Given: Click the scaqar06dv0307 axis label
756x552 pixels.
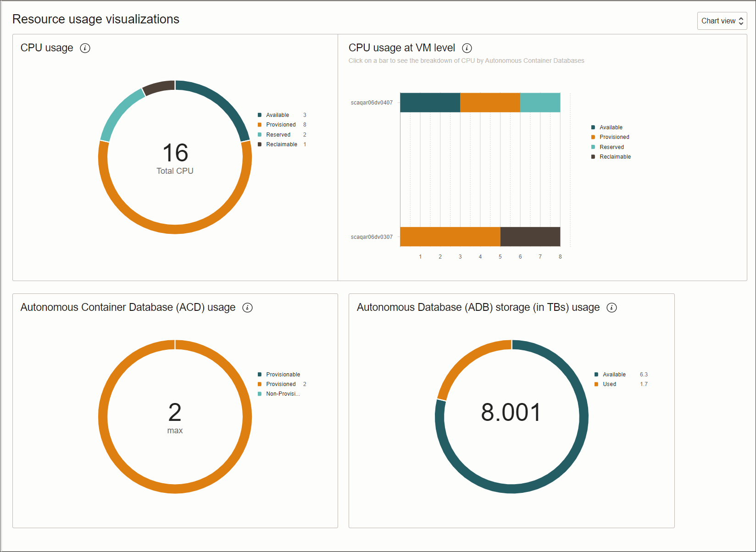Looking at the screenshot, I should [372, 237].
